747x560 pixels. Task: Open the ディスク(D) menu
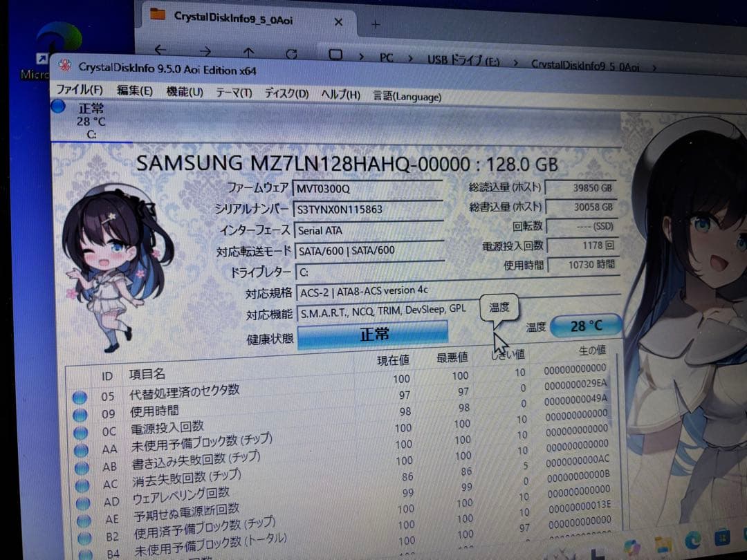(x=286, y=93)
